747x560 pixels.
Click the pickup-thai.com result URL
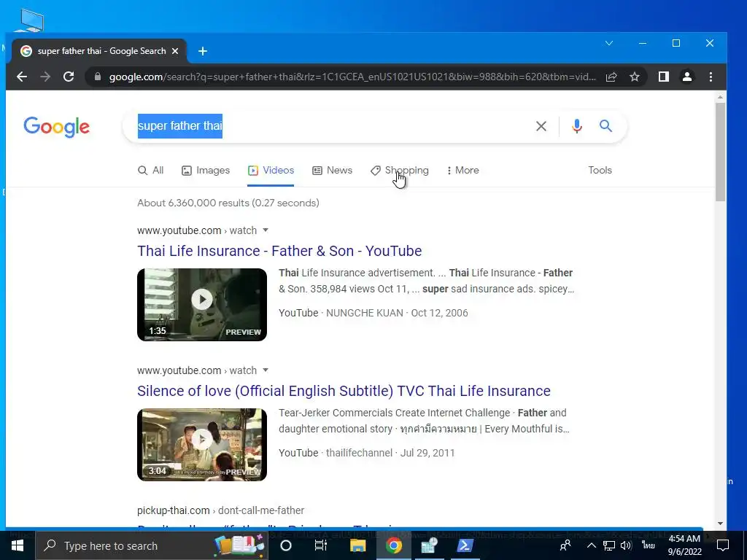220,510
